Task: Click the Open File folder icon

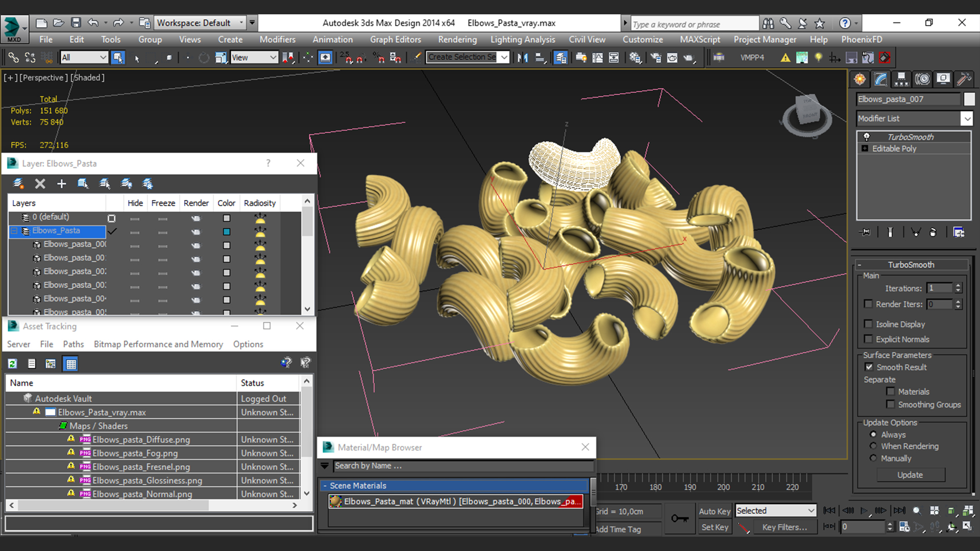Action: pyautogui.click(x=59, y=23)
